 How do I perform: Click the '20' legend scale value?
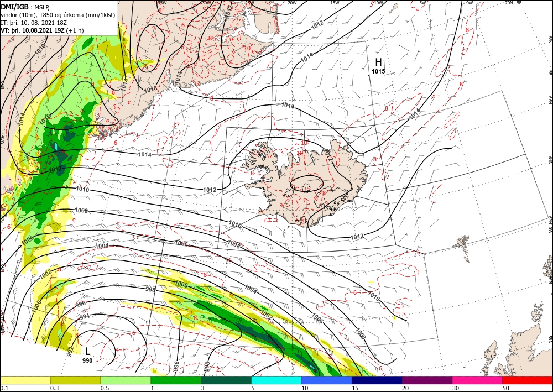tap(405, 388)
